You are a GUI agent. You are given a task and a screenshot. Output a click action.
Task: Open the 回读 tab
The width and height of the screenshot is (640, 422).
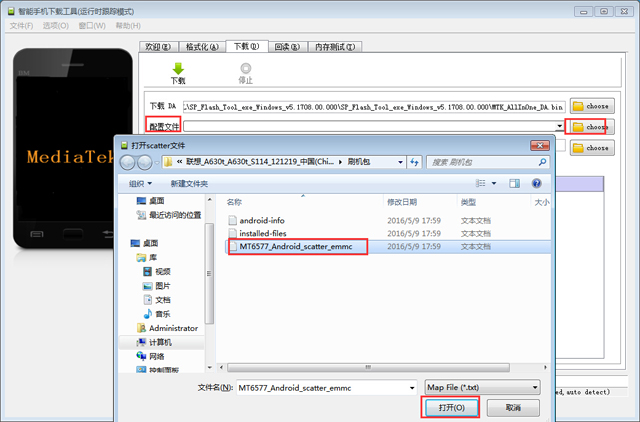(x=287, y=47)
